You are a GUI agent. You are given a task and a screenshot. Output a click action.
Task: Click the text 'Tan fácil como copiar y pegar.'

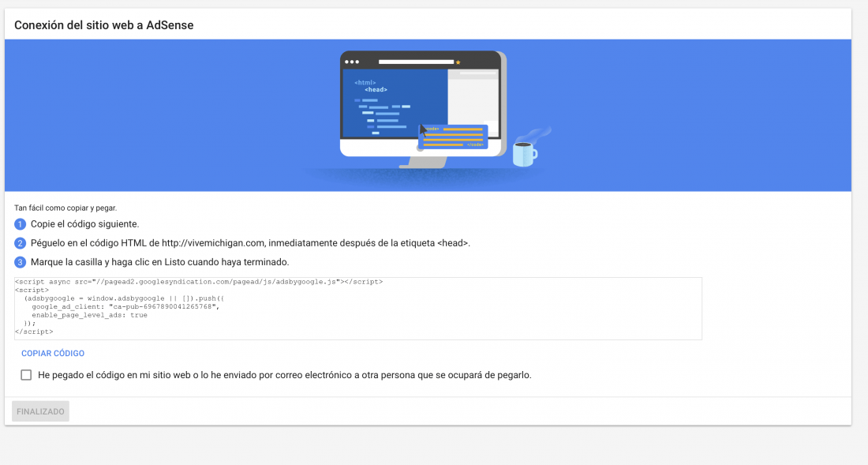[65, 208]
